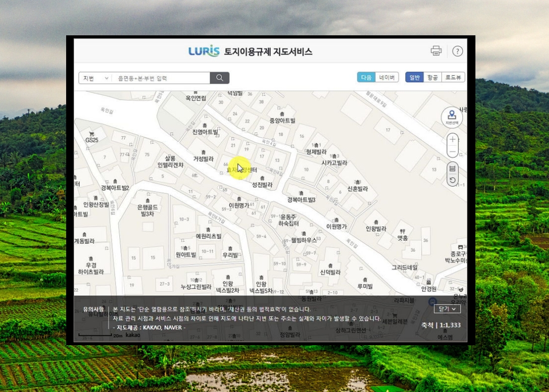Select the distance measuring ruler tool

click(x=453, y=169)
